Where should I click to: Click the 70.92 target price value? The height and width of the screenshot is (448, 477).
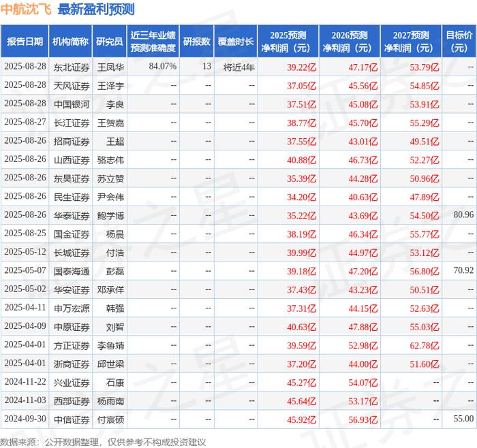(463, 270)
